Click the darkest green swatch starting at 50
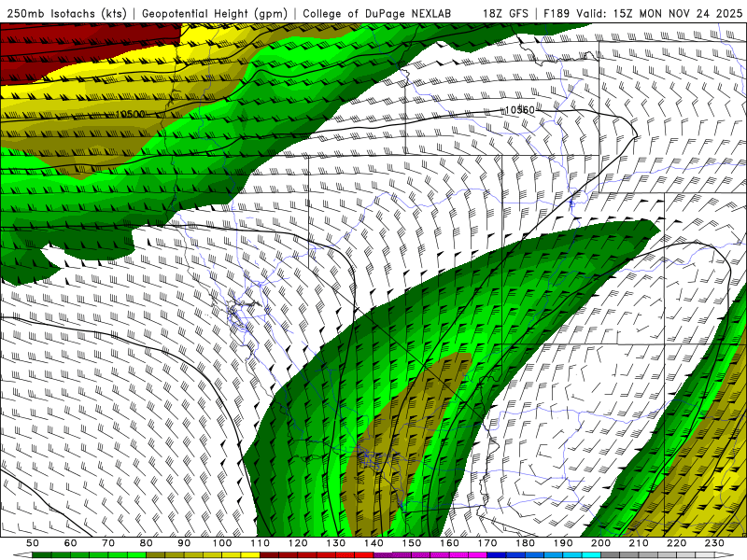Screen dimensions: 747x560 coord(41,555)
